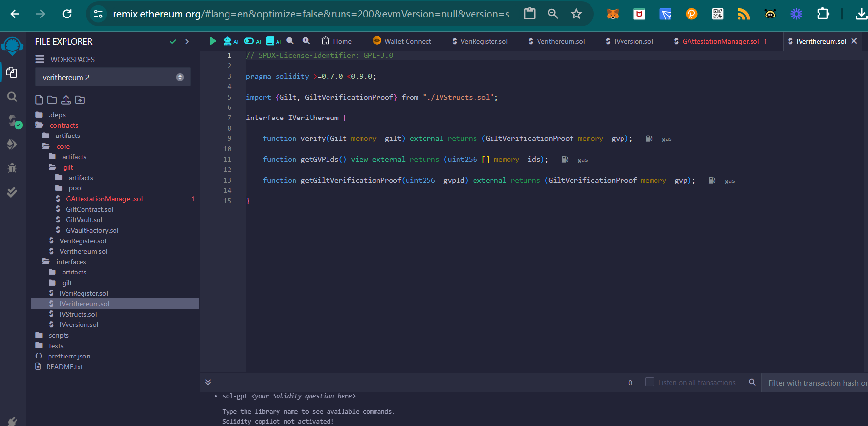The height and width of the screenshot is (426, 868).
Task: Collapse terminal with double-chevron icon
Action: 208,382
